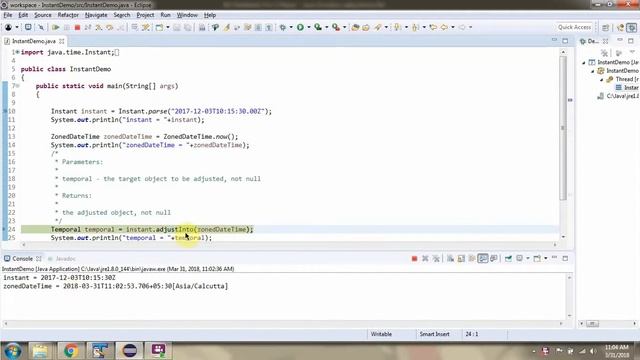Click the green Run button
The width and height of the screenshot is (640, 360).
[x=300, y=27]
